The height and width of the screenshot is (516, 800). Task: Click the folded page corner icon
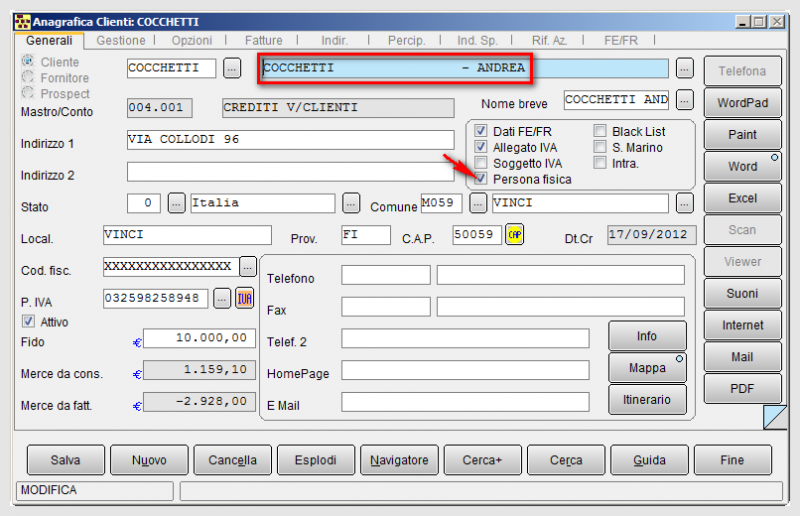(x=774, y=417)
